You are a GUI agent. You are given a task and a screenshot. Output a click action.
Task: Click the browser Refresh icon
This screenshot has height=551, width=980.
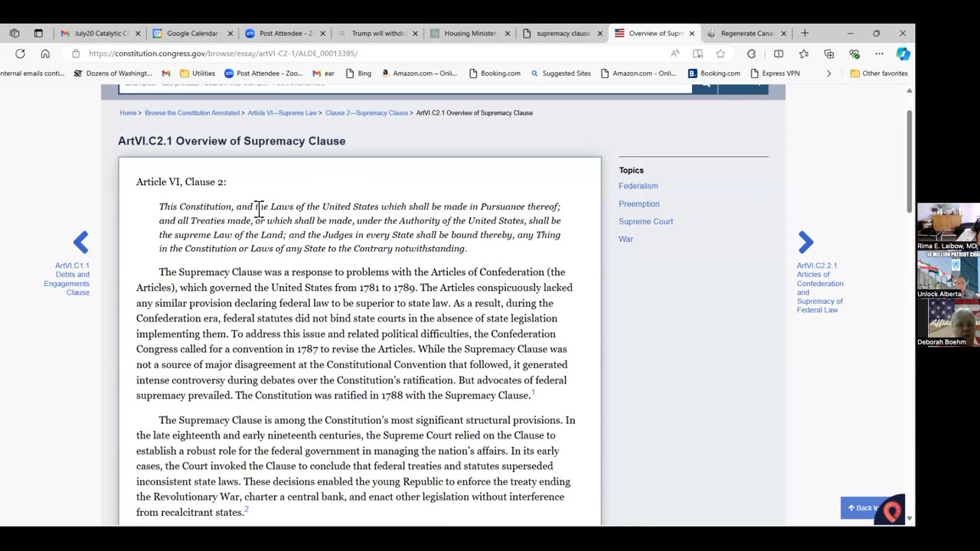[20, 54]
